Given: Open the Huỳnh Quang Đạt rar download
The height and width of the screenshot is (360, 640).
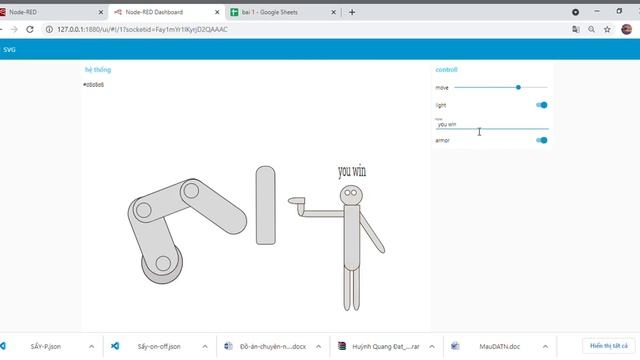Looking at the screenshot, I should [x=386, y=346].
